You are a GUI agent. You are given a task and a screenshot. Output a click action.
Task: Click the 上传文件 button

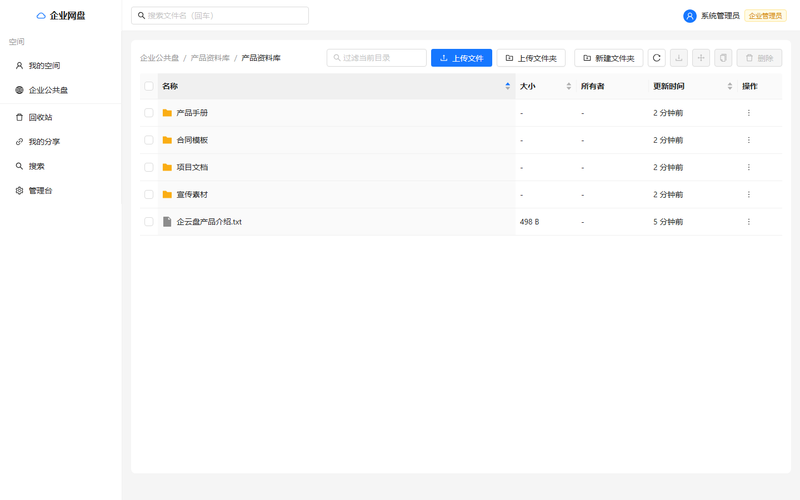tap(461, 58)
